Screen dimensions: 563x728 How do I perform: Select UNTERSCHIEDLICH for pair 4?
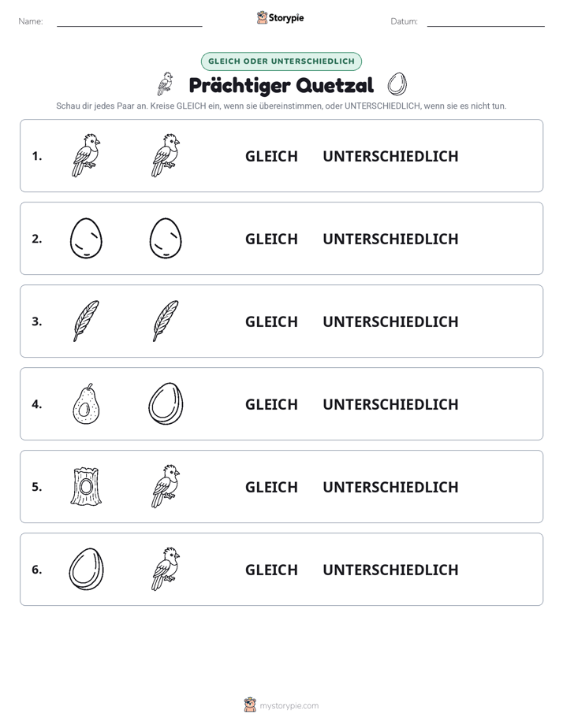(390, 404)
